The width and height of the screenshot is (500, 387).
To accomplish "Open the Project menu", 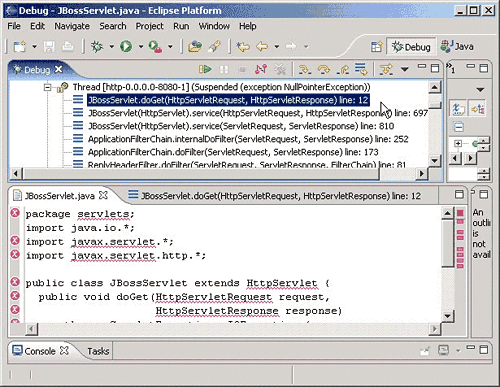I will pos(149,26).
